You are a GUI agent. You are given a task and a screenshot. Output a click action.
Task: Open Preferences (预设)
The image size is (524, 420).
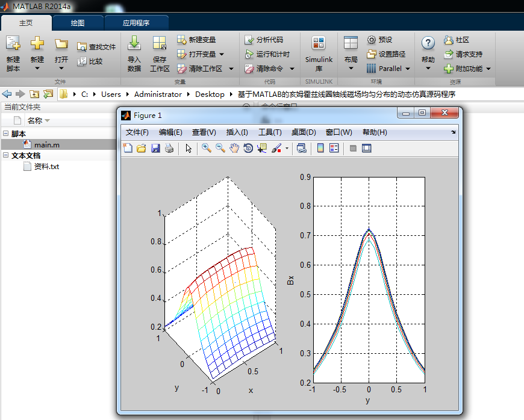[379, 40]
